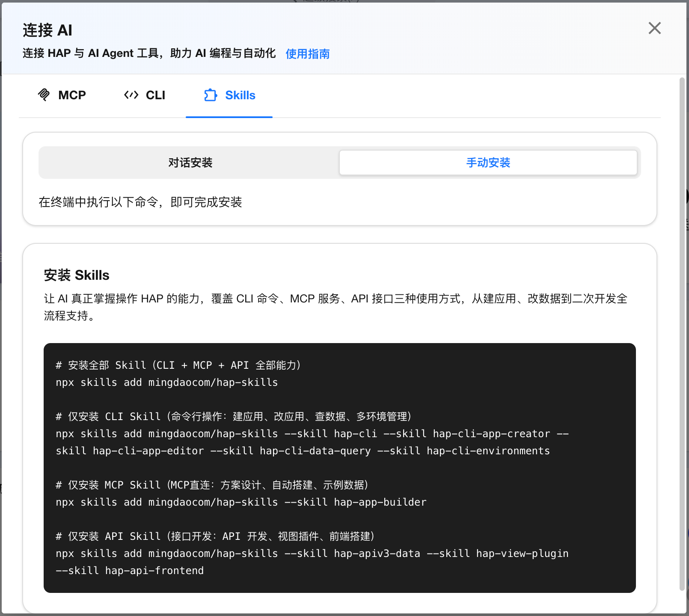Click the 让 AI 真正掌握操作 description paragraph
The image size is (689, 616).
coord(336,307)
